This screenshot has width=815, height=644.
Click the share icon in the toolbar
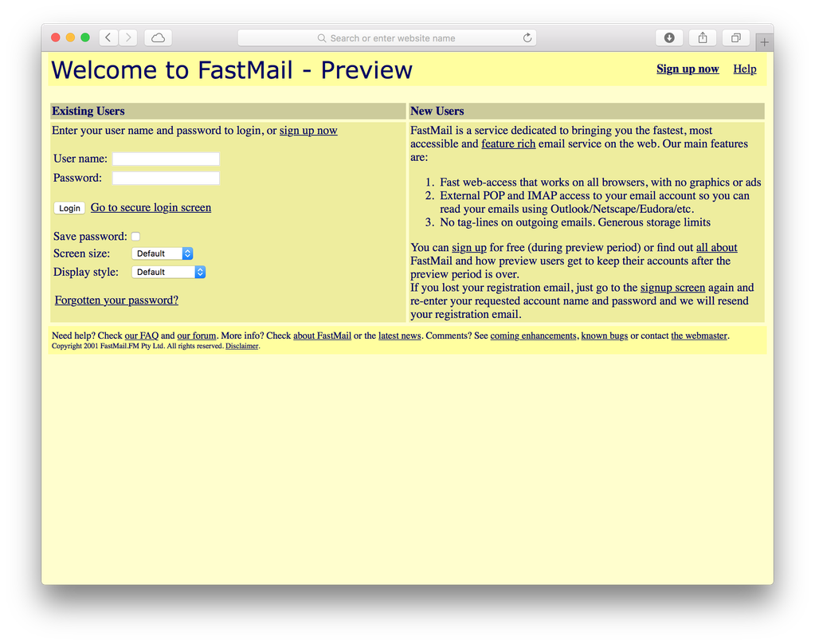(702, 37)
